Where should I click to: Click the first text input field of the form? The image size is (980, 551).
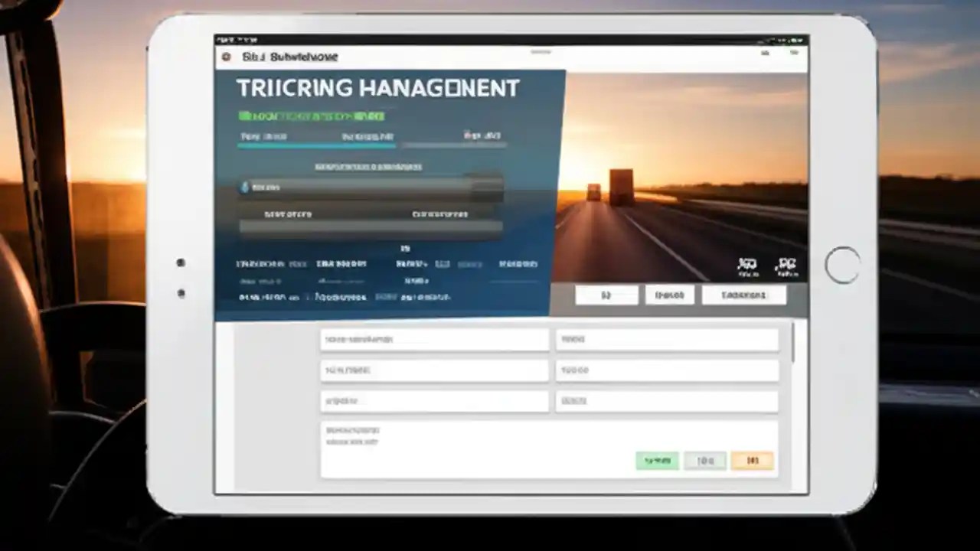coord(433,339)
